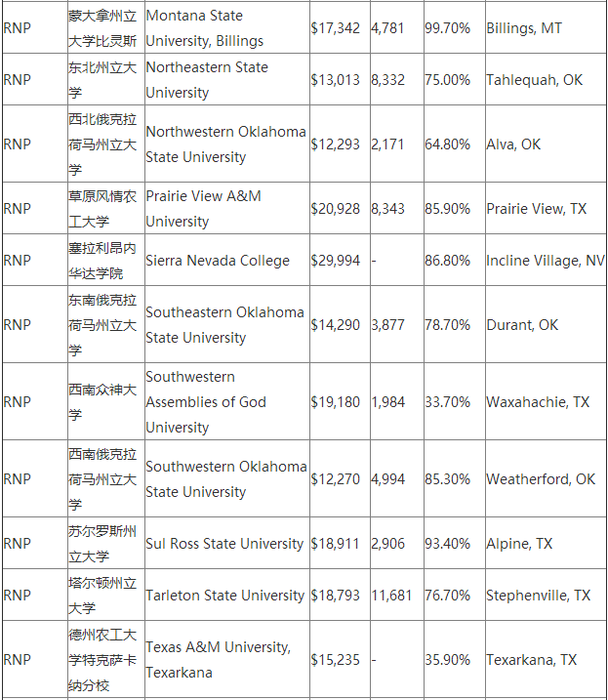608x700 pixels.
Task: Select the Texarkana, TX location cell
Action: coord(546,659)
